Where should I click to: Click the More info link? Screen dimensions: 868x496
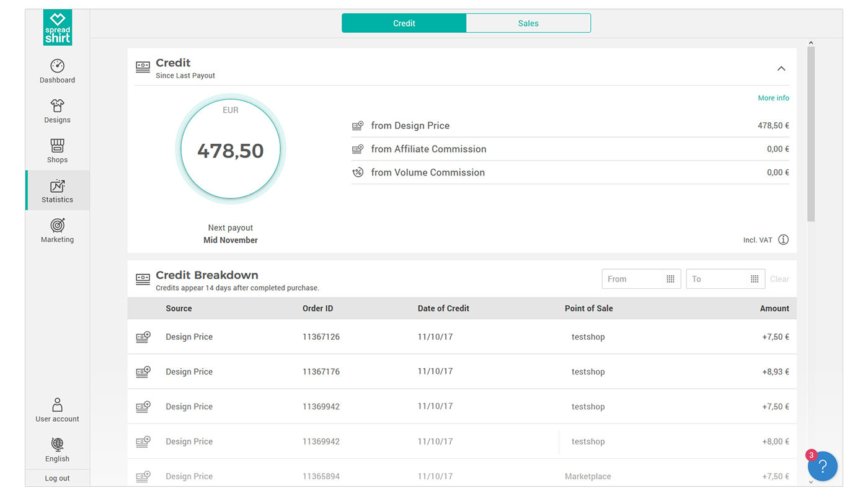tap(773, 98)
